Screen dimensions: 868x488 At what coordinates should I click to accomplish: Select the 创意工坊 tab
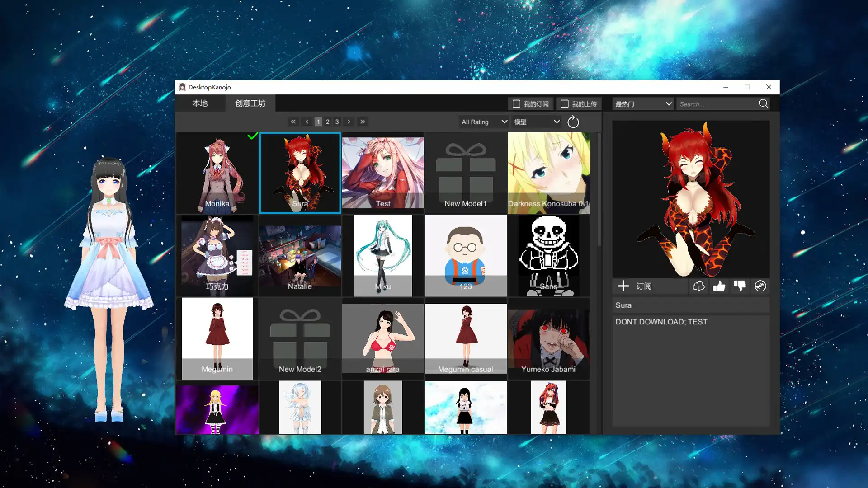tap(250, 103)
